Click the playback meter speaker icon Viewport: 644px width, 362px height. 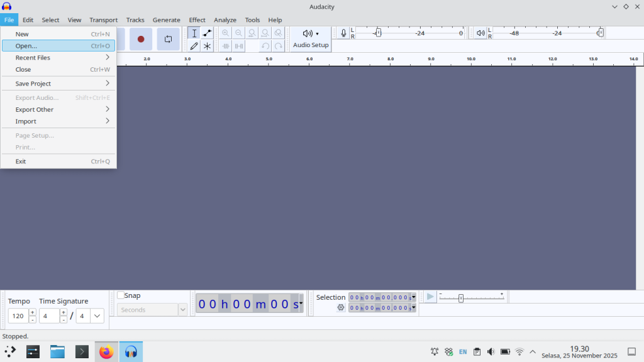pyautogui.click(x=480, y=33)
